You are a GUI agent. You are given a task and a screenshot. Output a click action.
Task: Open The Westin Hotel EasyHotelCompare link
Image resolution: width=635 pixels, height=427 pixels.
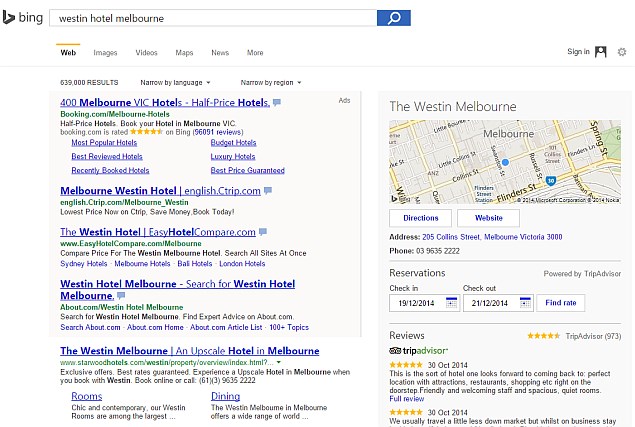(x=158, y=232)
